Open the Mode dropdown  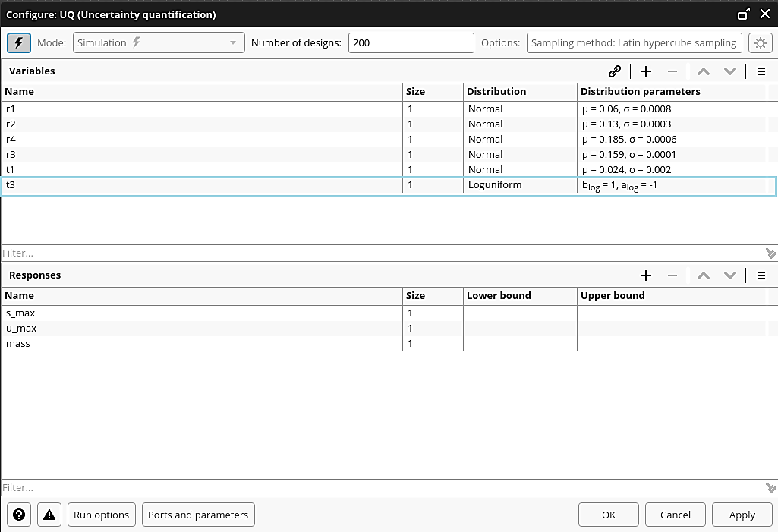click(159, 42)
